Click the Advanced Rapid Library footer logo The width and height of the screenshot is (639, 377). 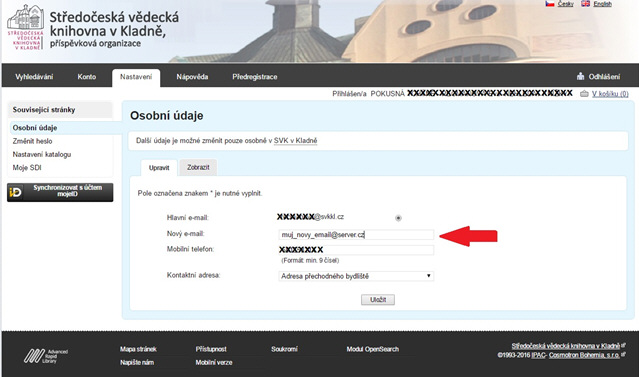[45, 356]
